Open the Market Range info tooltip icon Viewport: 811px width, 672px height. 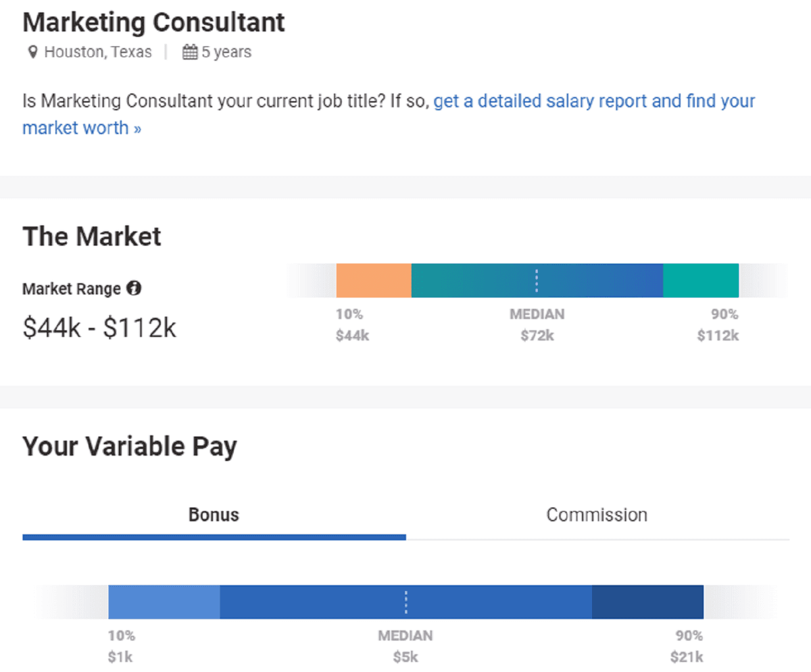pyautogui.click(x=134, y=288)
